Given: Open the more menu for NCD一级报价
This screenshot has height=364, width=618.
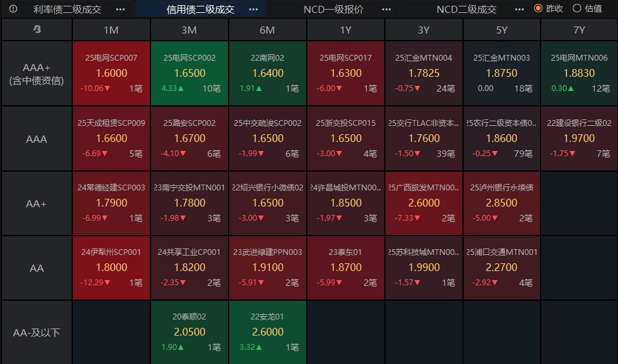Looking at the screenshot, I should point(387,9).
